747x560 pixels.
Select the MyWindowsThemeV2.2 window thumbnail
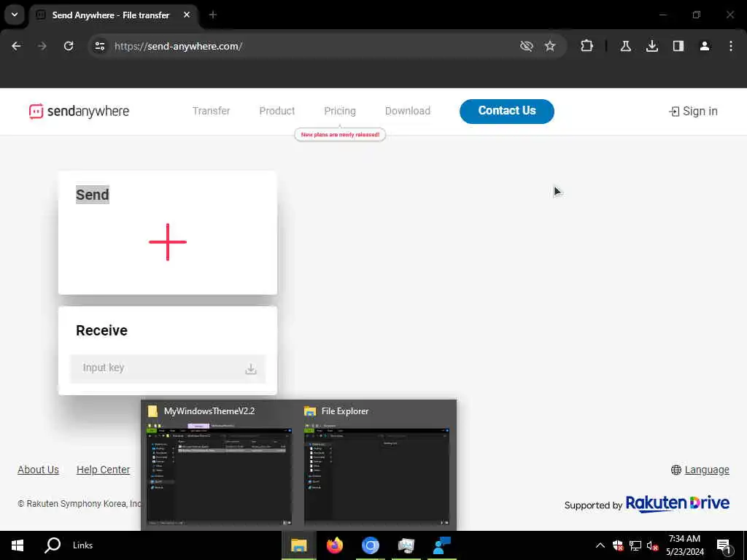(x=219, y=466)
